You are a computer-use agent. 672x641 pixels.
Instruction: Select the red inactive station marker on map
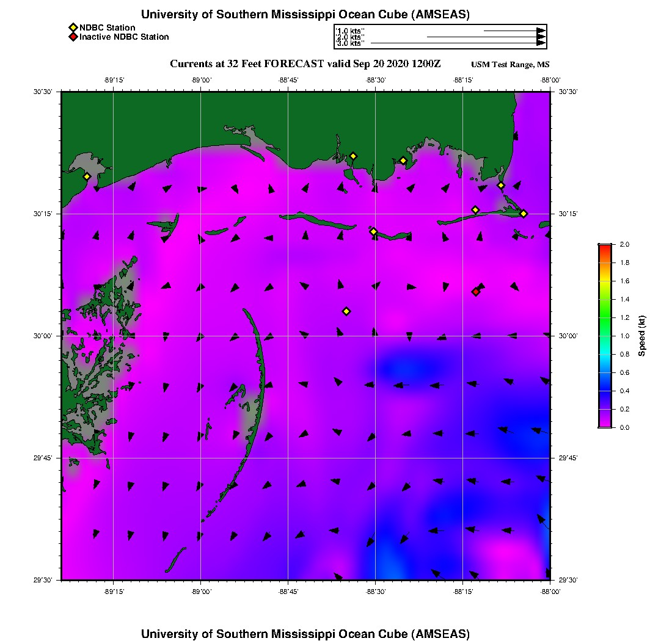coord(476,292)
